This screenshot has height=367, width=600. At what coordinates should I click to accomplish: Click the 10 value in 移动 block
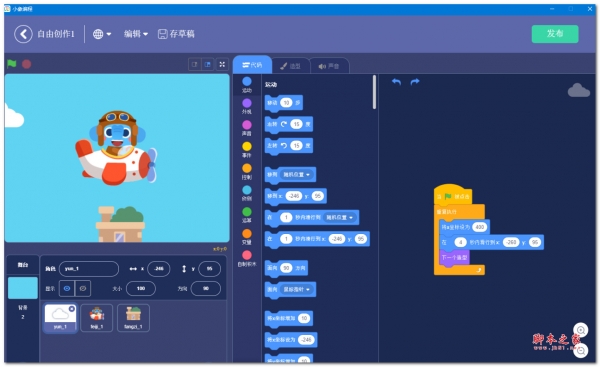click(286, 103)
